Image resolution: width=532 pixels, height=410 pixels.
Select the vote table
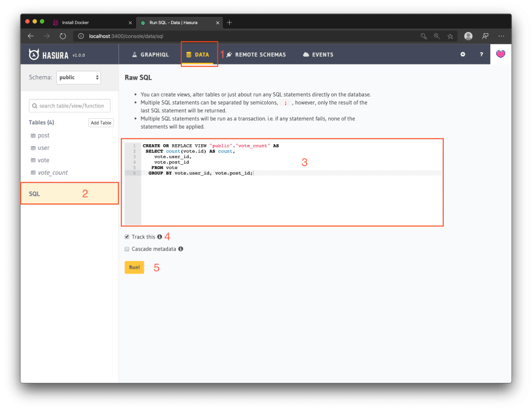[44, 160]
